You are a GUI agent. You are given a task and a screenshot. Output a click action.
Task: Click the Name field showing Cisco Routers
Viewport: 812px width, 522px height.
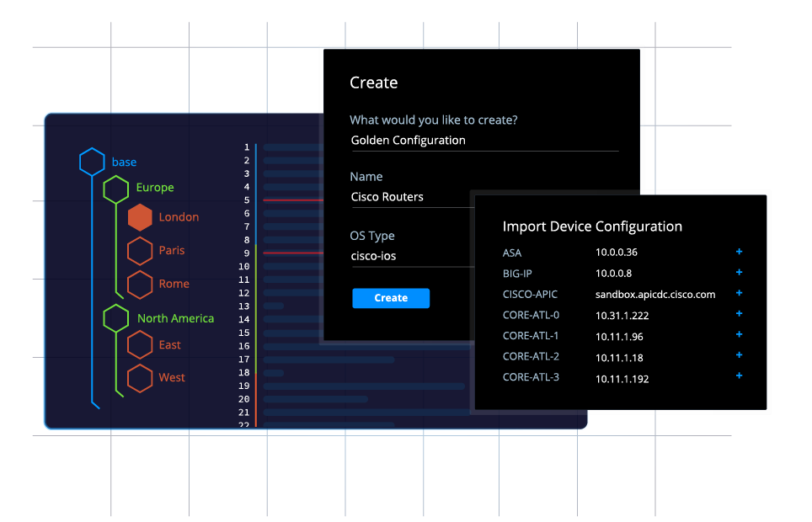pyautogui.click(x=387, y=196)
